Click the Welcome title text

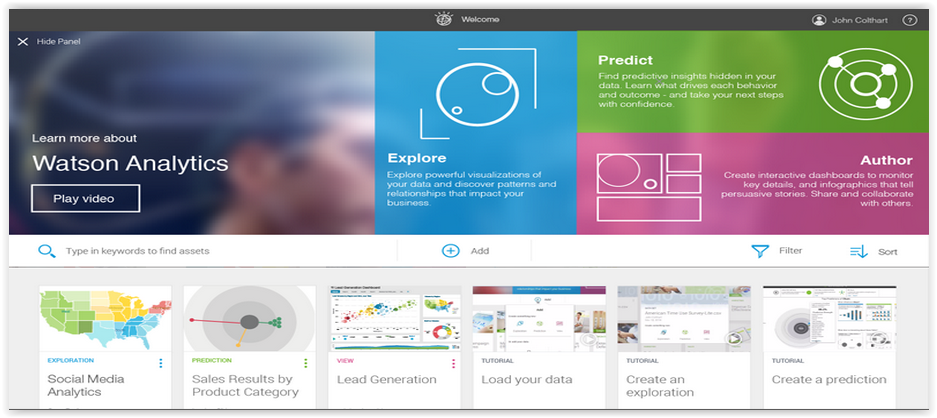[x=480, y=19]
